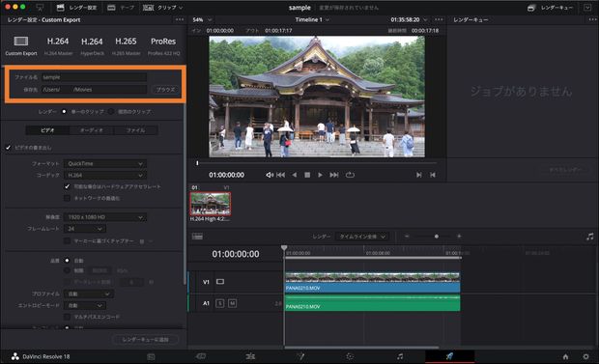
Task: Switch to the Fairlight page
Action: 400,356
